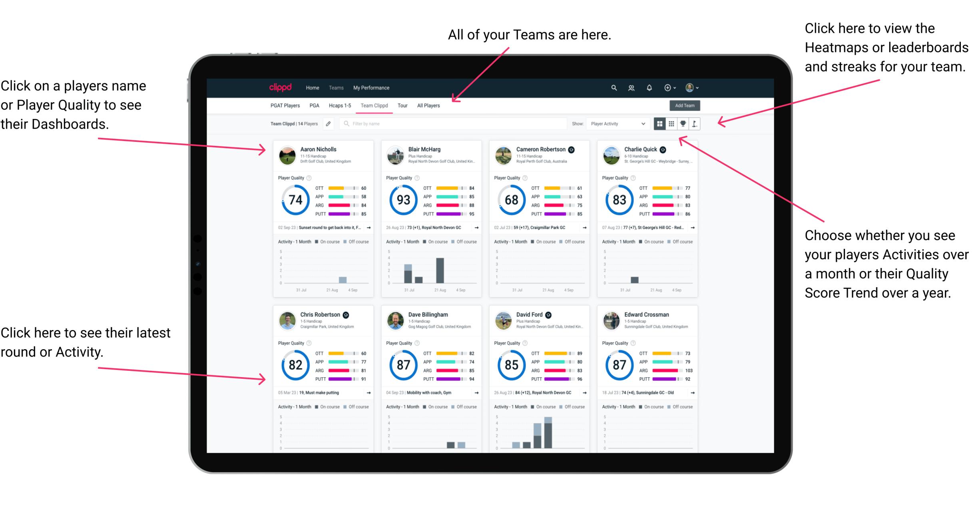
Task: Click the search magnifier icon
Action: coord(613,87)
